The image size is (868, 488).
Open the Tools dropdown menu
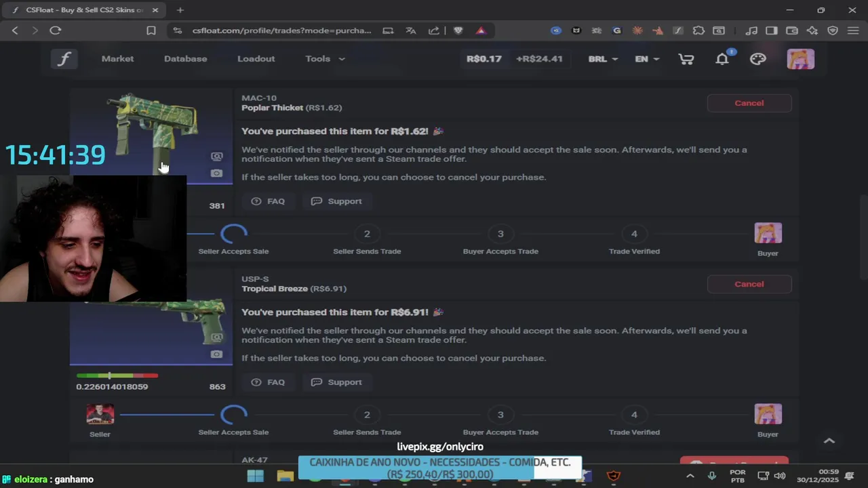325,59
